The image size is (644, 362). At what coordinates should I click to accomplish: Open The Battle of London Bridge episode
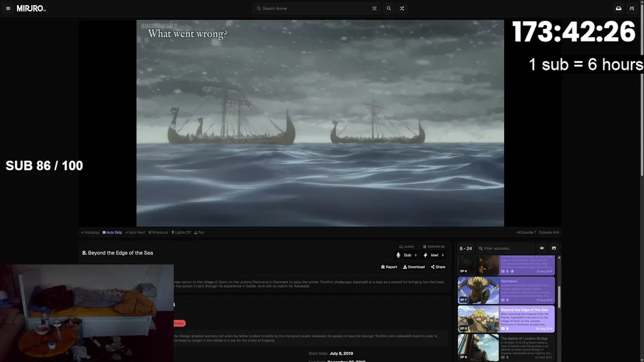(506, 347)
